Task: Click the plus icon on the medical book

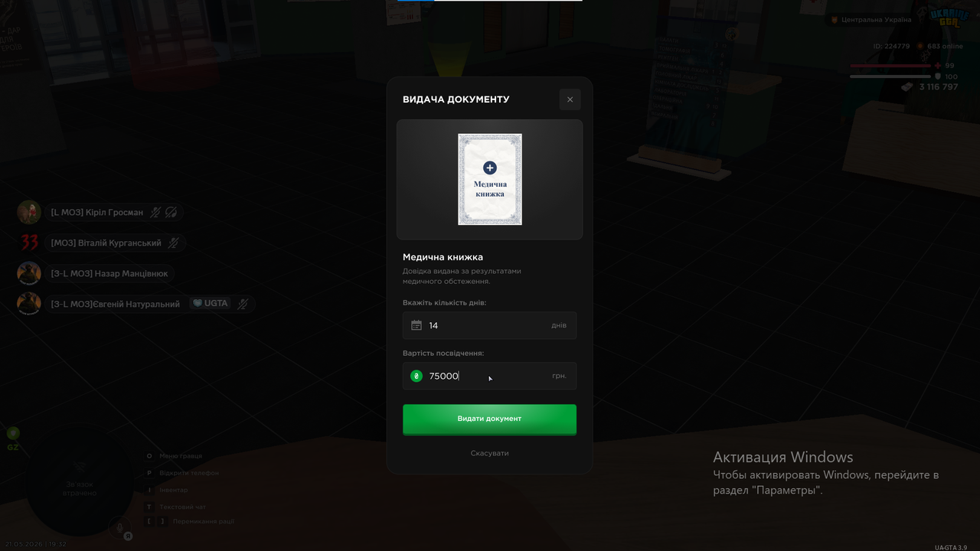Action: [x=490, y=168]
